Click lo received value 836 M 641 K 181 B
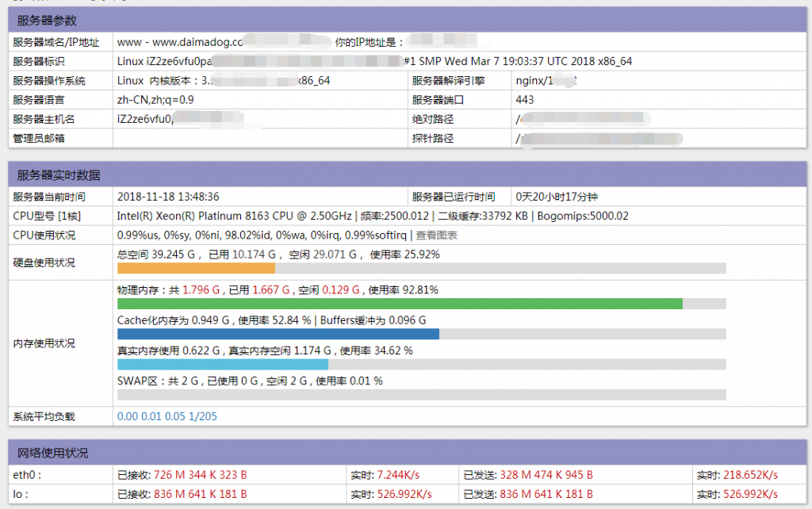This screenshot has height=509, width=812. pyautogui.click(x=200, y=494)
